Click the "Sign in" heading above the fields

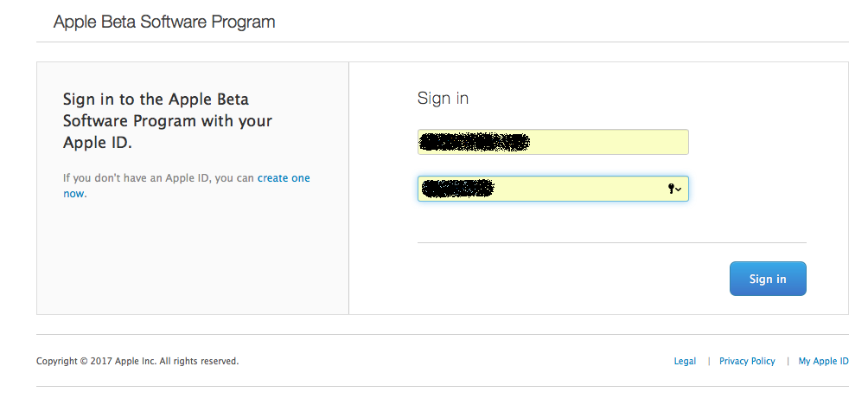pyautogui.click(x=443, y=98)
